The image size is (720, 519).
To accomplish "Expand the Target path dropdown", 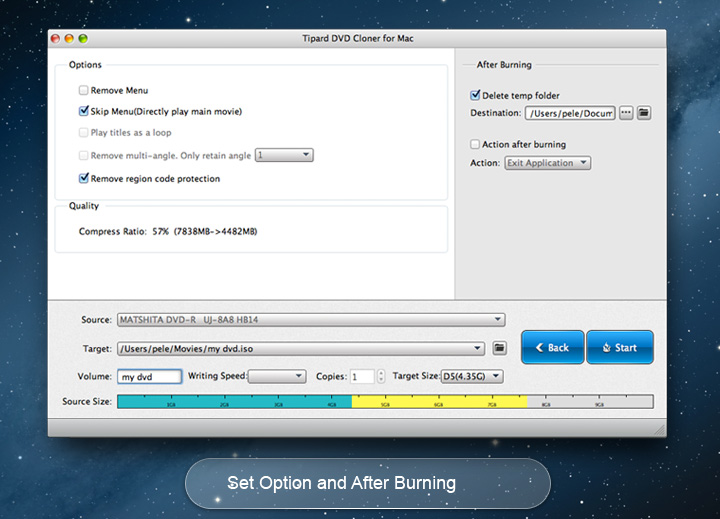I will [x=301, y=349].
